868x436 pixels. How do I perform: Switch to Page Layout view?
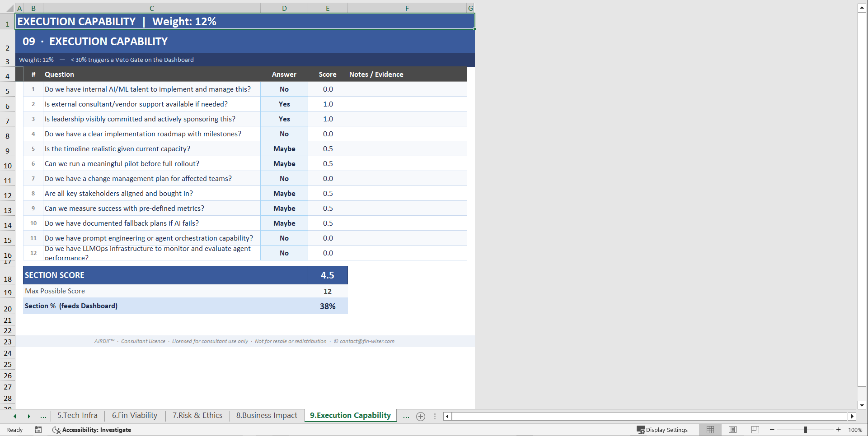pyautogui.click(x=733, y=430)
